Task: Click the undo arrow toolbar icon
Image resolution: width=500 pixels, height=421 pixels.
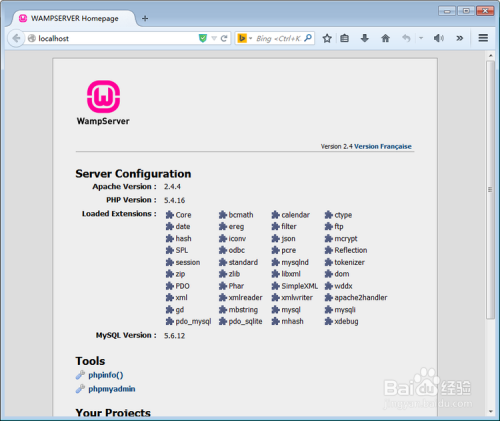Action: (x=406, y=38)
